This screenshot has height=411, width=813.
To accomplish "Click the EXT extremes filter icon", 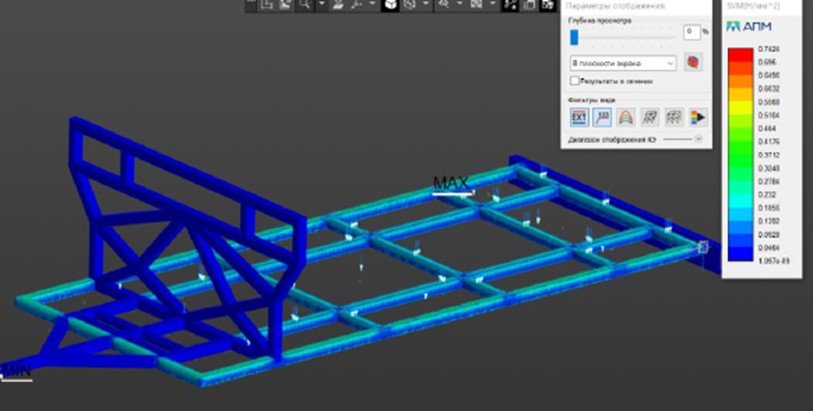I will pyautogui.click(x=578, y=118).
